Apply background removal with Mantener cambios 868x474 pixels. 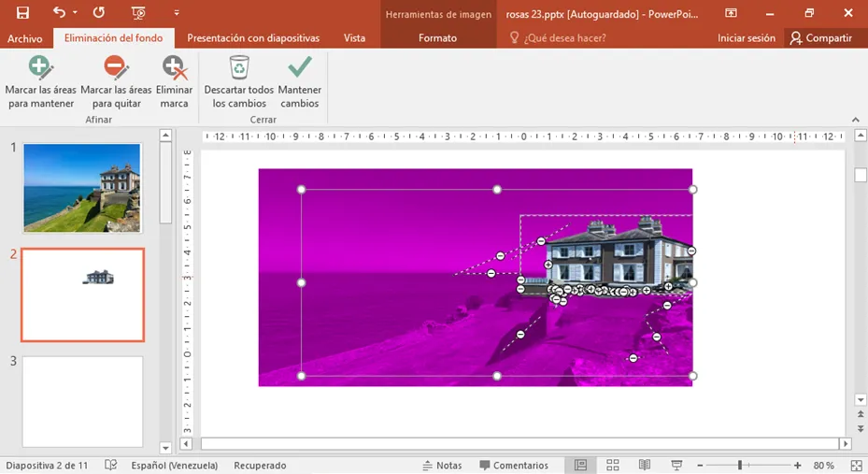[300, 82]
